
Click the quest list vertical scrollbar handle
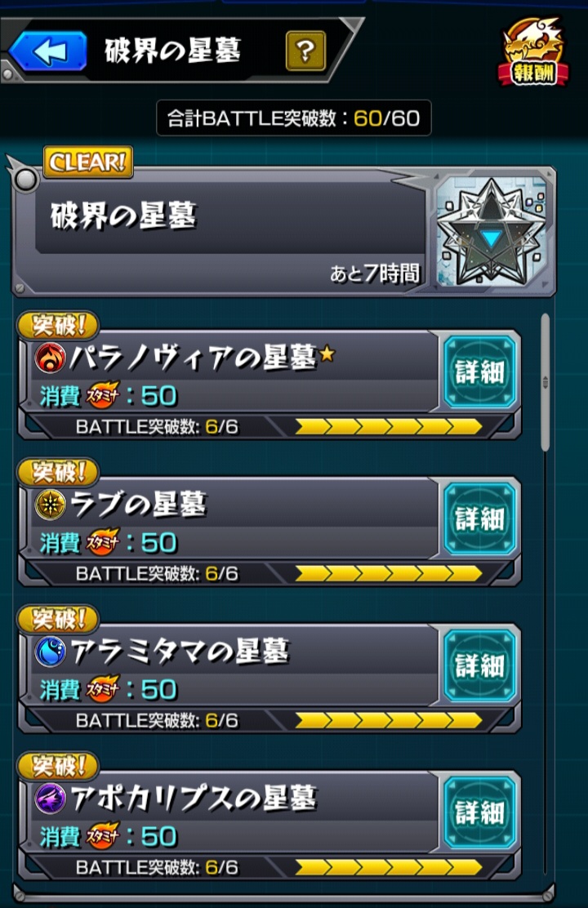[546, 382]
